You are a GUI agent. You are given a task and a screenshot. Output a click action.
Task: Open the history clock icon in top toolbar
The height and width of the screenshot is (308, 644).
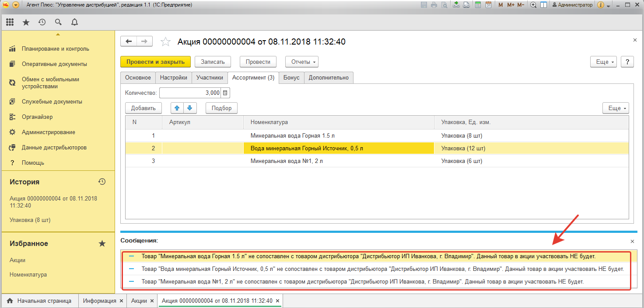(42, 22)
